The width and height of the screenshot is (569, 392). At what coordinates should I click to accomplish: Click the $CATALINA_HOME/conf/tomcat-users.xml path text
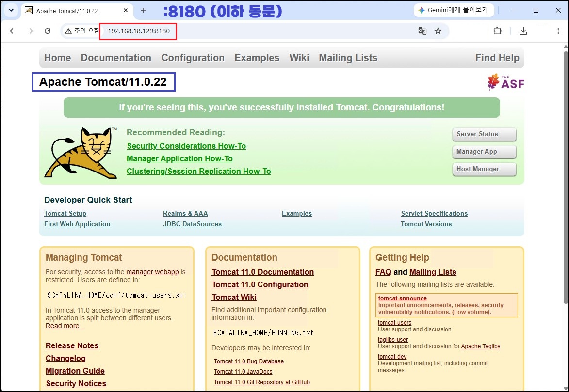pyautogui.click(x=116, y=295)
